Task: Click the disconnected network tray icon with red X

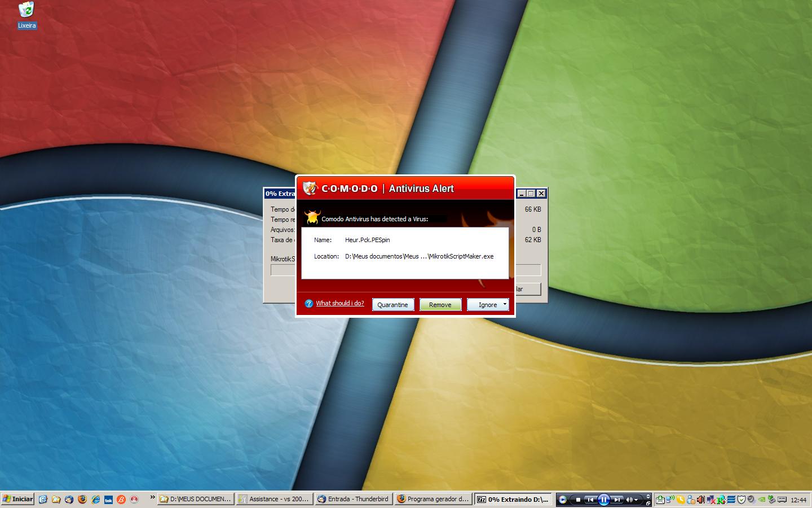Action: pos(711,500)
